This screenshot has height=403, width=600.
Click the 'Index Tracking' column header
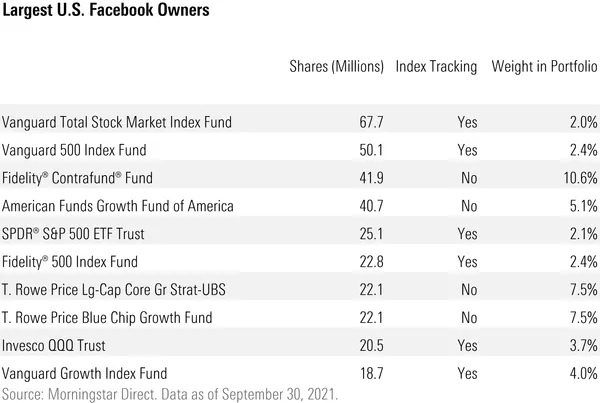[437, 67]
